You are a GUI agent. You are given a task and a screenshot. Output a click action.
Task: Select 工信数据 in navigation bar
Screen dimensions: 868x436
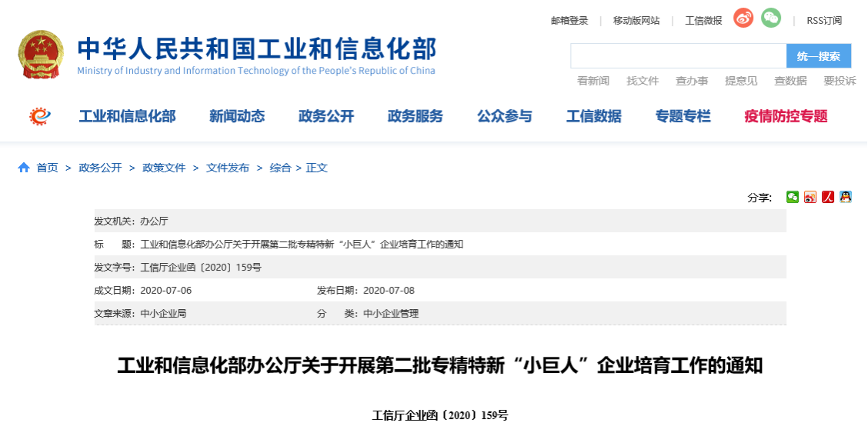(594, 116)
